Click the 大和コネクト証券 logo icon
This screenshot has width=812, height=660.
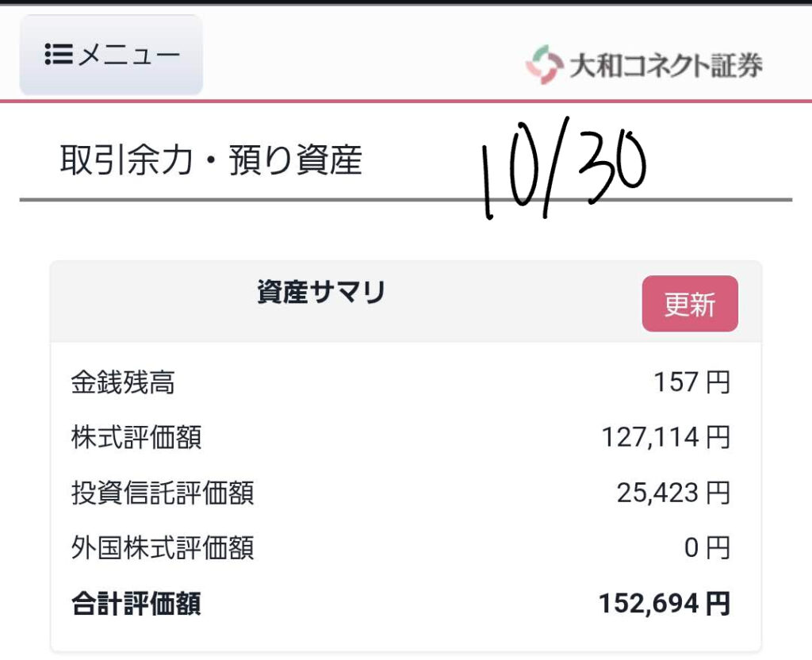coord(543,65)
